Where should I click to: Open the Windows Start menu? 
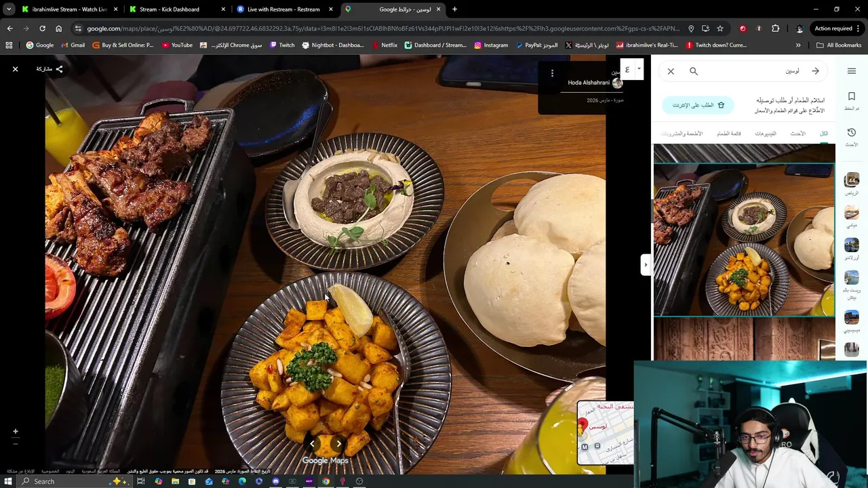coord(8,481)
